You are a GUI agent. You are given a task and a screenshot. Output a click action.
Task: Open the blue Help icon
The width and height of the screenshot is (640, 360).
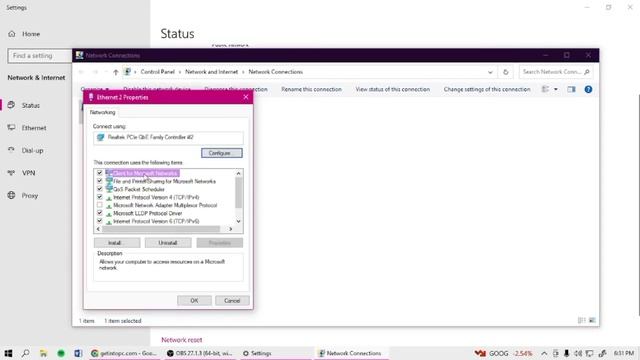pyautogui.click(x=588, y=89)
